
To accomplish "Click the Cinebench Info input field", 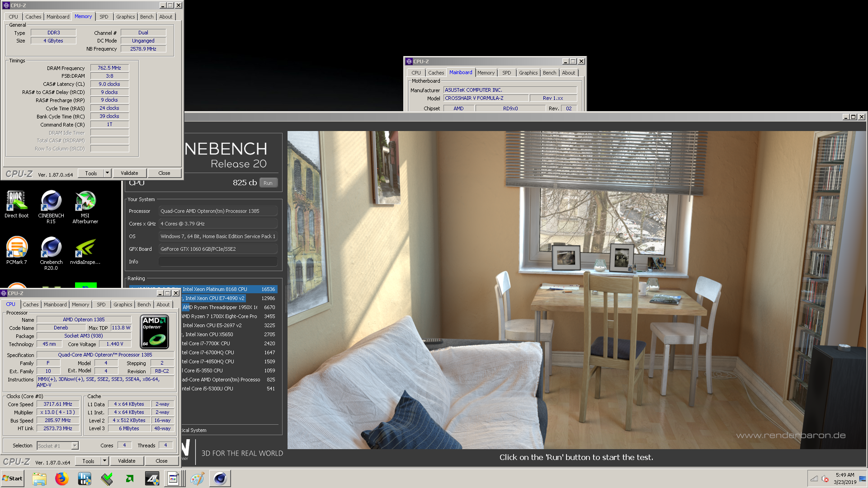I will [218, 262].
